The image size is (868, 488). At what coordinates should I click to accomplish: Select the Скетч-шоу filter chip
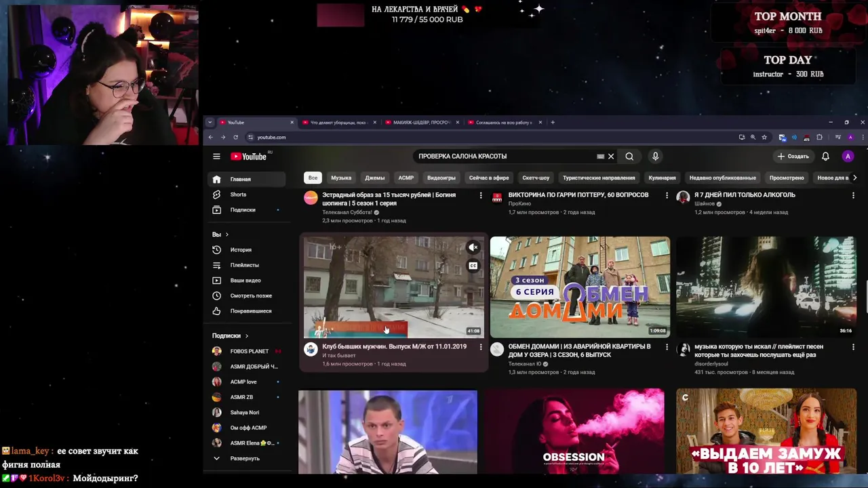point(536,178)
